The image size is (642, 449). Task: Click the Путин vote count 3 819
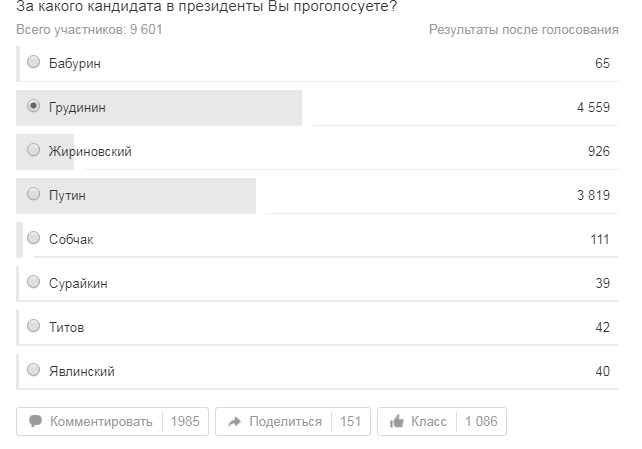(593, 195)
